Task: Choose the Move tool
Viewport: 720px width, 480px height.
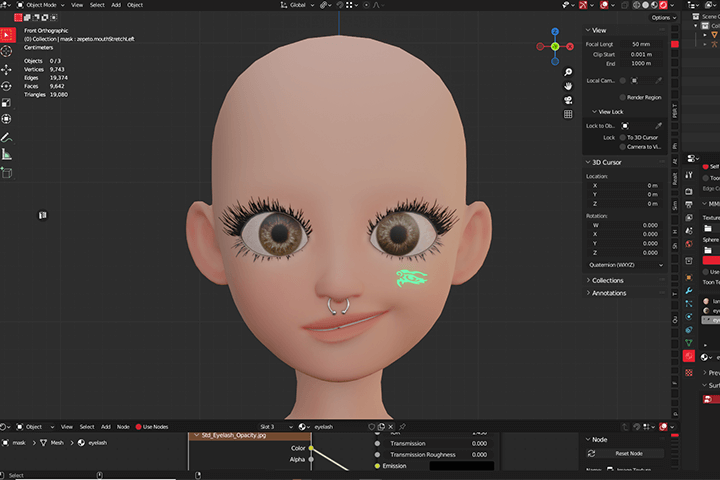Action: (6, 70)
